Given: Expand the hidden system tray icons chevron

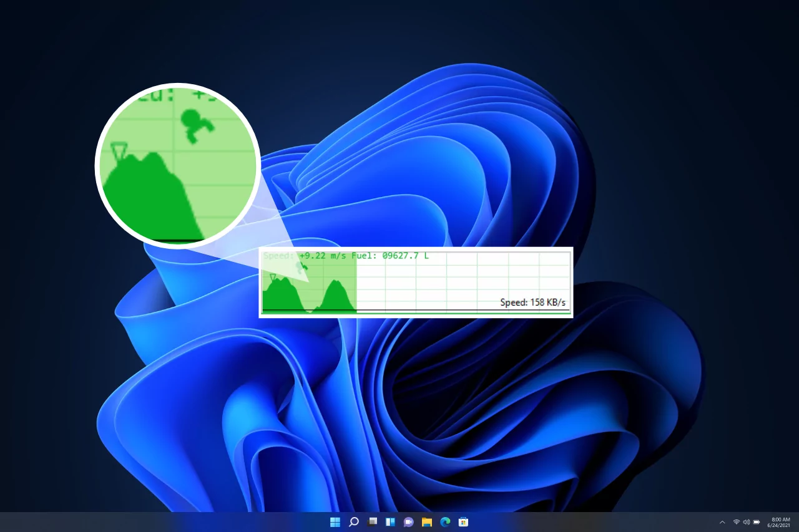Looking at the screenshot, I should 722,521.
